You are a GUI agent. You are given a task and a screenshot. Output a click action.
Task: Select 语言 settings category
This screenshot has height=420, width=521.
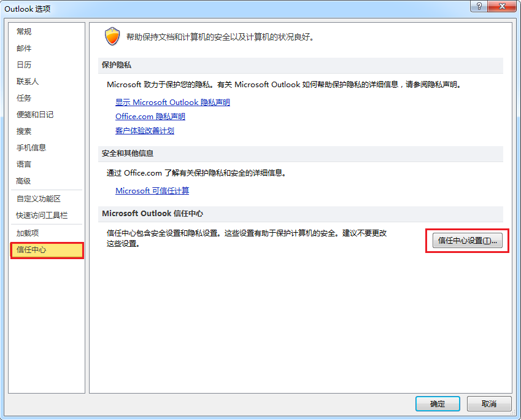[x=24, y=165]
